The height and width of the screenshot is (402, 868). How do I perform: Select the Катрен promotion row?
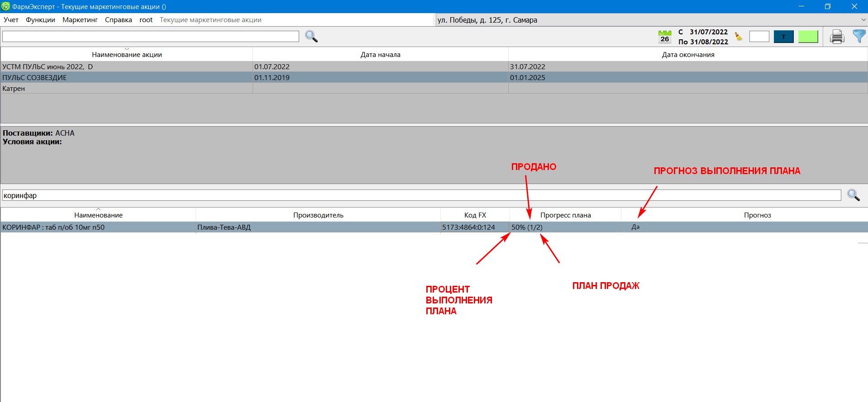(x=127, y=89)
